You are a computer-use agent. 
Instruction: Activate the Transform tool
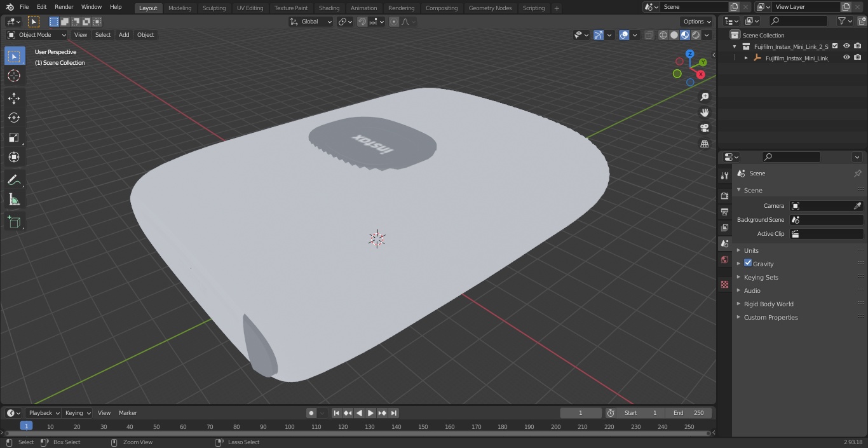point(14,157)
